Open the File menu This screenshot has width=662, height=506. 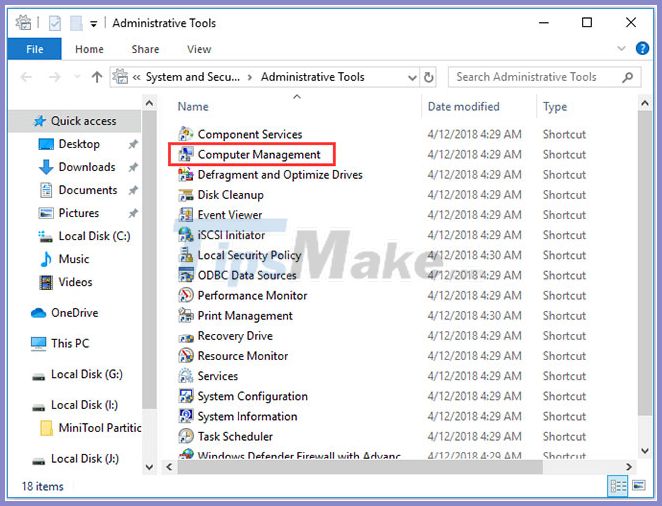tap(35, 49)
